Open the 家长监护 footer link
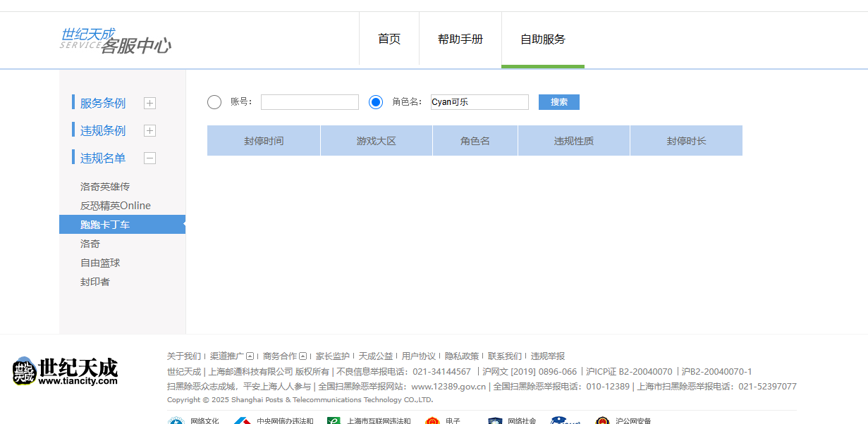 tap(333, 356)
